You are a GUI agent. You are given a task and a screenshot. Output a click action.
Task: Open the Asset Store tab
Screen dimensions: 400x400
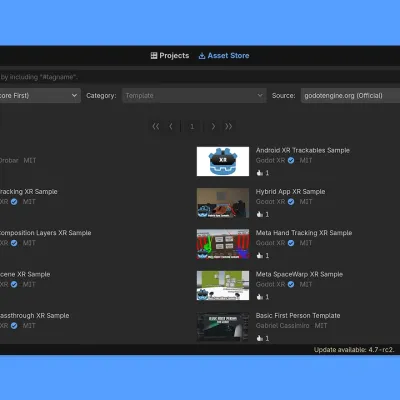[x=224, y=56]
